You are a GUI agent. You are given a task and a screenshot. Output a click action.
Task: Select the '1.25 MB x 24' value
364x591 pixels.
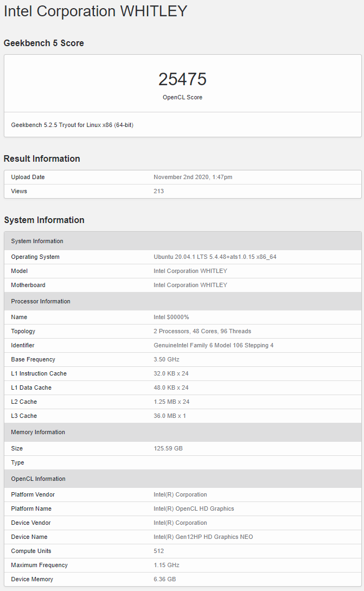[171, 402]
